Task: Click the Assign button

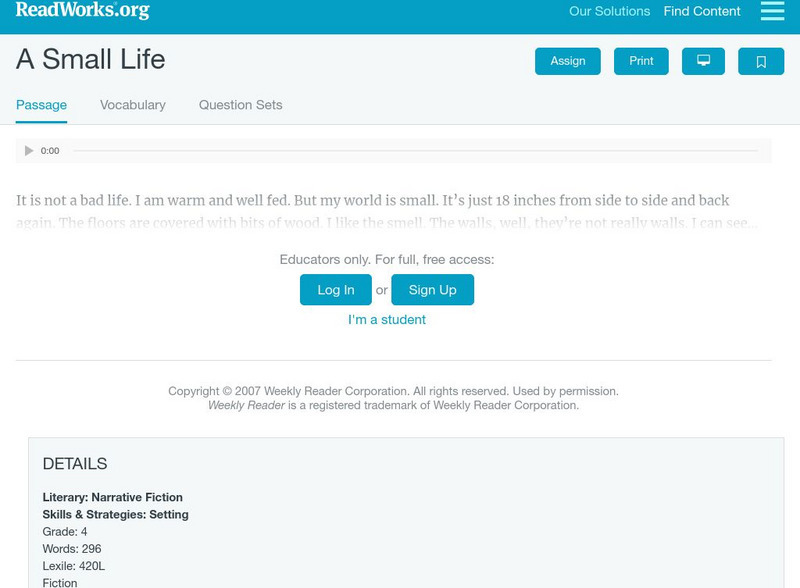Action: [567, 60]
